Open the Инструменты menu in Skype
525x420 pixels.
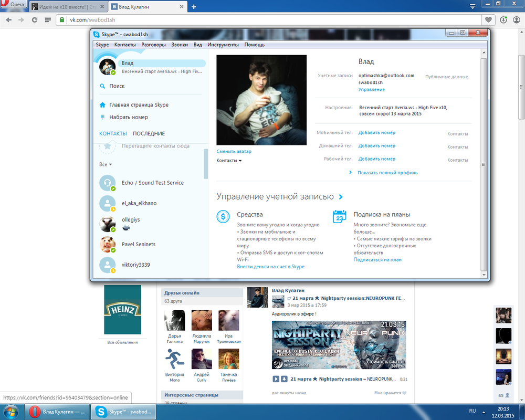(223, 45)
